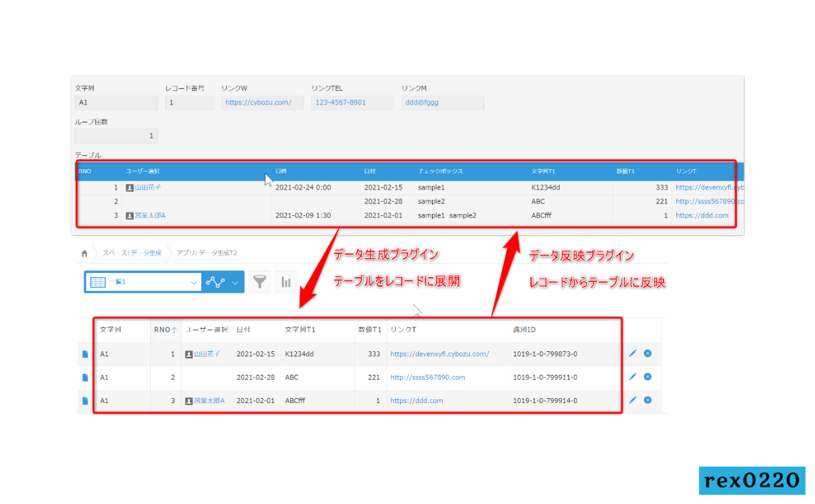The image size is (815, 504).
Task: Select cell 2021-02-09 1:30 in upper table
Action: pos(302,215)
